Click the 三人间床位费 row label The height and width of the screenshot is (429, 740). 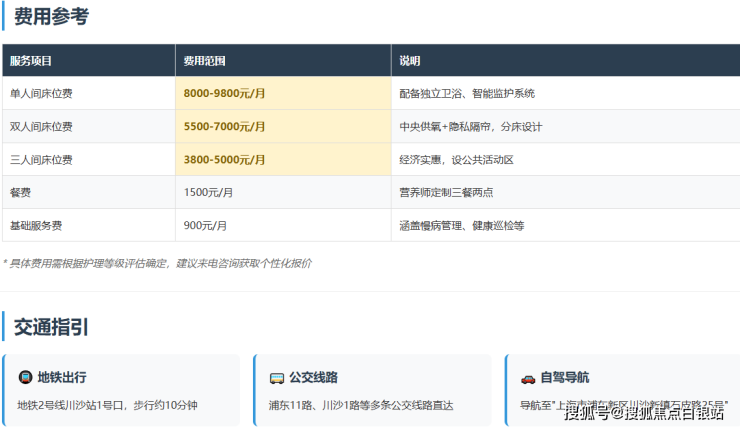pos(41,160)
